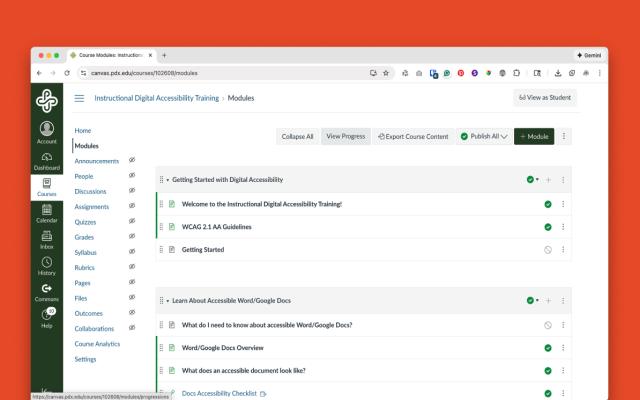The image size is (640, 400).
Task: Click the hidden-eye icon next to Quizzes
Action: (x=132, y=221)
